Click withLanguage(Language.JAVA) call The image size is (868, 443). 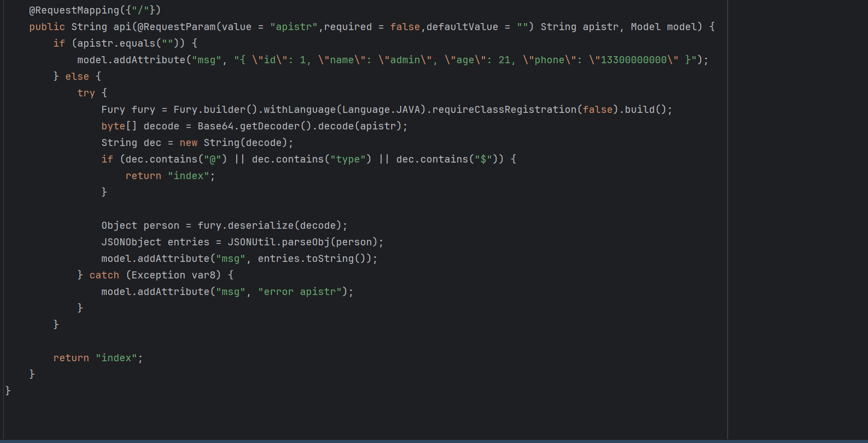click(x=345, y=109)
